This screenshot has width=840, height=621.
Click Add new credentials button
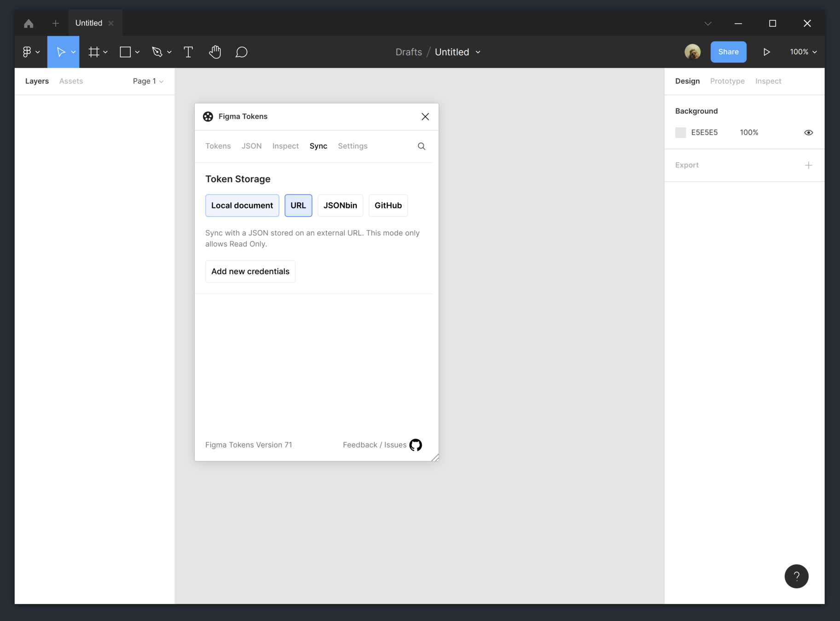(250, 271)
